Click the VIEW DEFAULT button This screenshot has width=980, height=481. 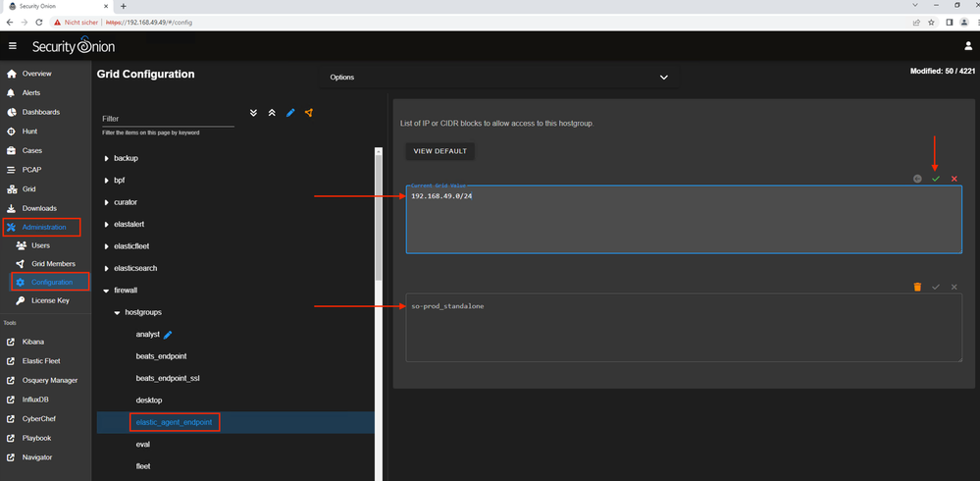tap(440, 151)
